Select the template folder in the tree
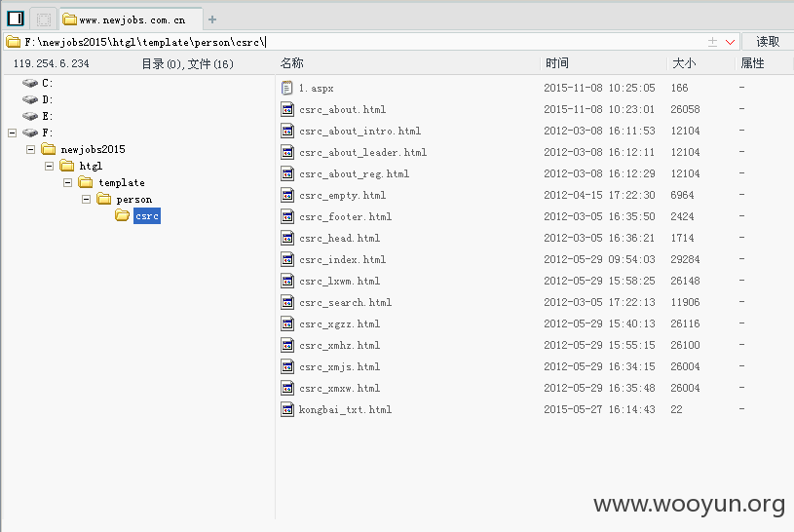 (122, 182)
